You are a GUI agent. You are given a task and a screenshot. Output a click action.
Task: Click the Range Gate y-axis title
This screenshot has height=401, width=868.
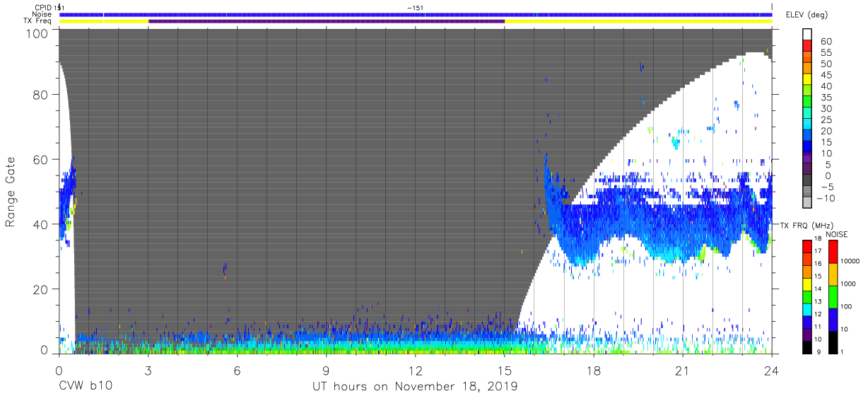[x=11, y=191]
